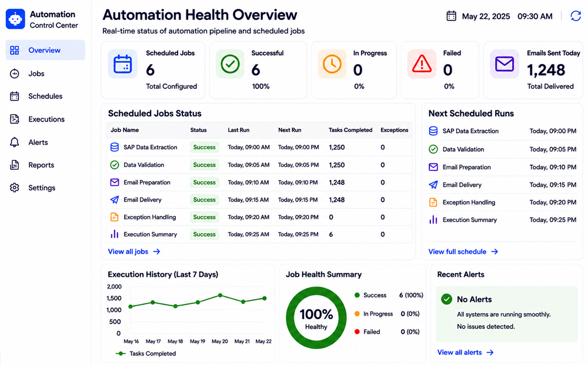Click the May 22 data point on the chart
This screenshot has width=588, height=366.
(265, 298)
